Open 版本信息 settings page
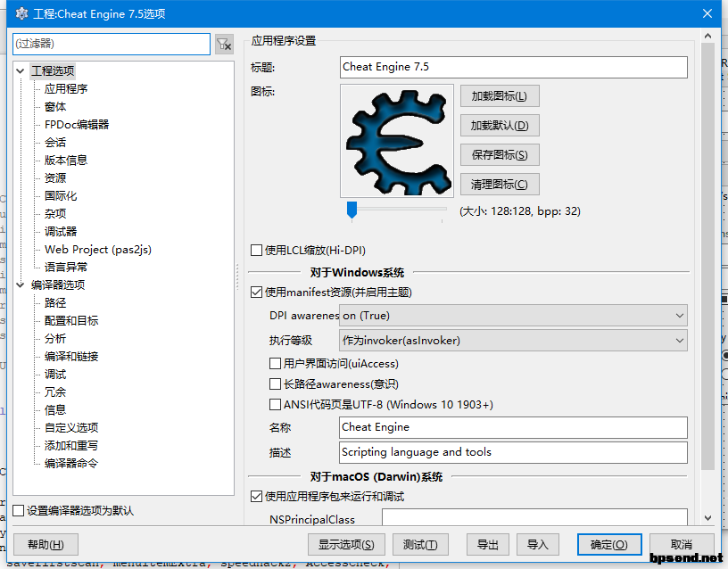Screen dimensions: 728x569 [66, 161]
